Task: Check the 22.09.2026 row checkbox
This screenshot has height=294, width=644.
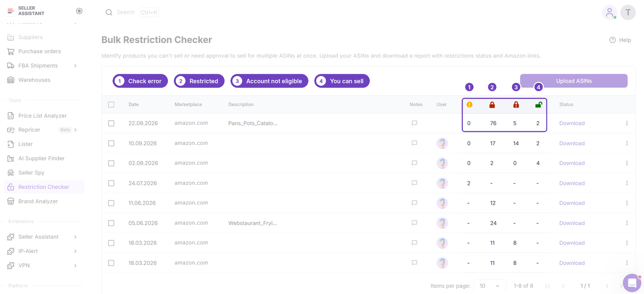Action: click(x=111, y=123)
